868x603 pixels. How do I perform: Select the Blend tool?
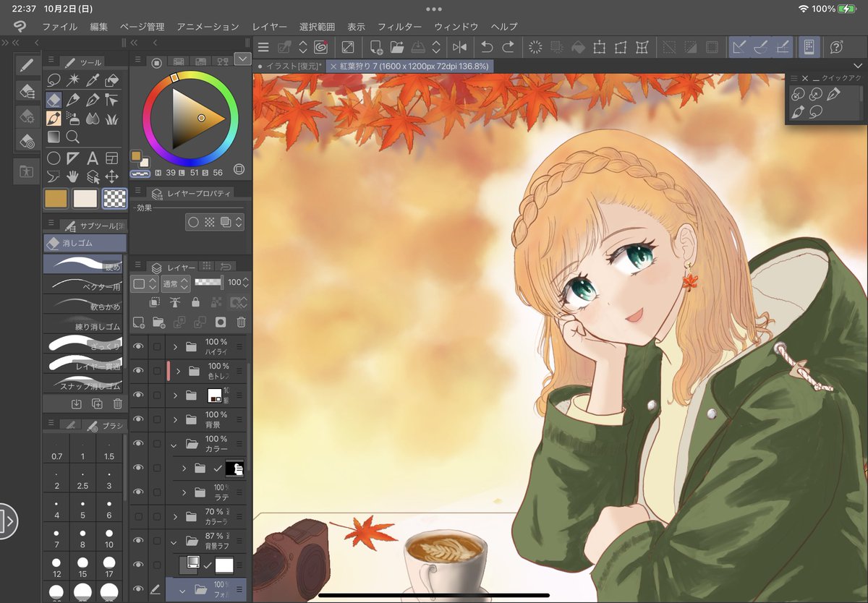(x=93, y=118)
